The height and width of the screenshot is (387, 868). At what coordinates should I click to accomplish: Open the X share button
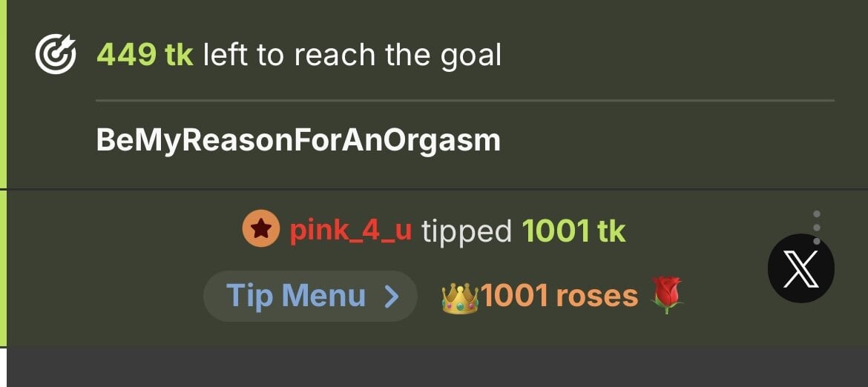(800, 268)
